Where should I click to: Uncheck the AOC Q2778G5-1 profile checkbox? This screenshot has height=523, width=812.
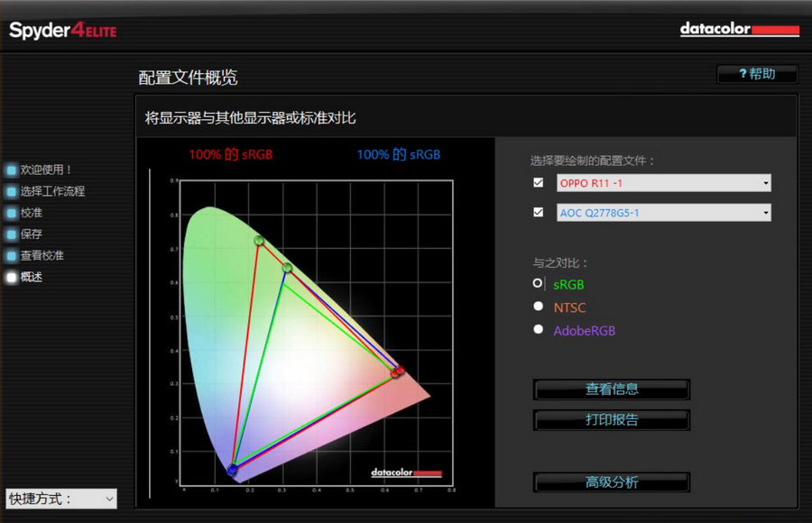[538, 214]
